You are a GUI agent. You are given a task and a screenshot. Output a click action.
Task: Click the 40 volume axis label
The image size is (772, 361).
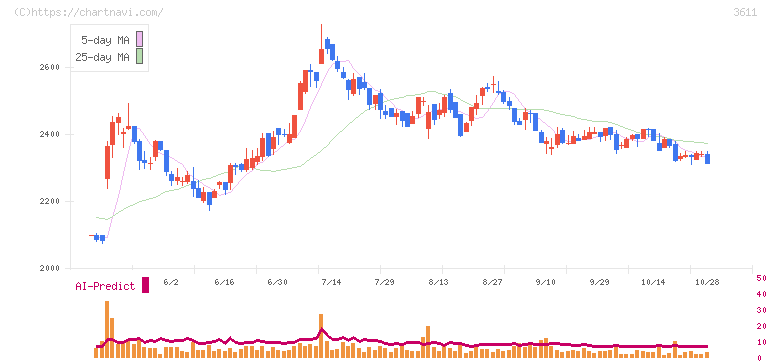pyautogui.click(x=762, y=294)
